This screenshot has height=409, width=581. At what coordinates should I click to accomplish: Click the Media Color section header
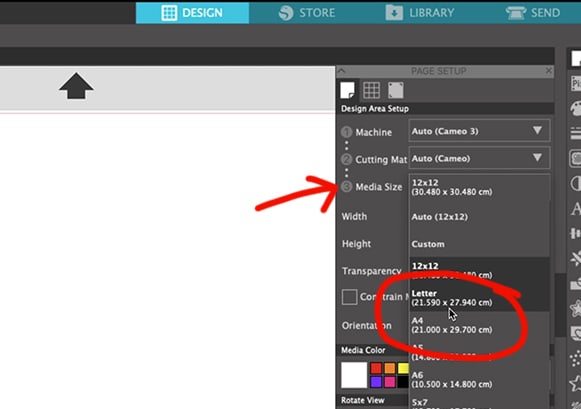(x=363, y=350)
